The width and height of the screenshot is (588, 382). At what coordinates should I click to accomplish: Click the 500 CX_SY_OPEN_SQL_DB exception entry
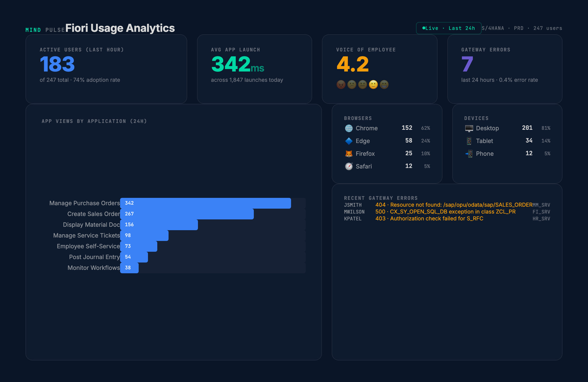click(x=445, y=212)
